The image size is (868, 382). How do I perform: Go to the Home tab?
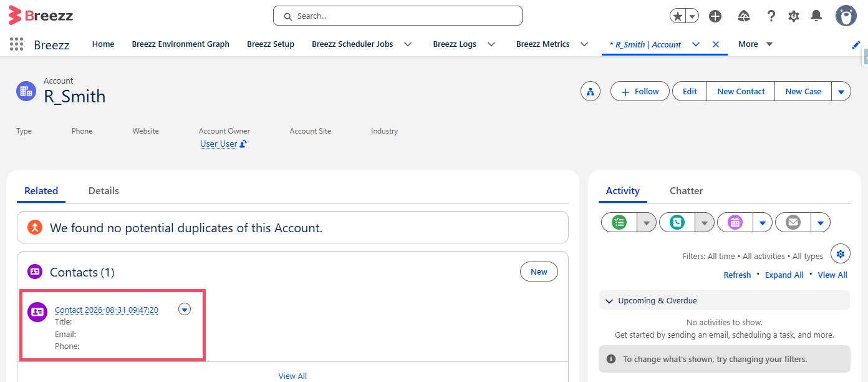104,44
